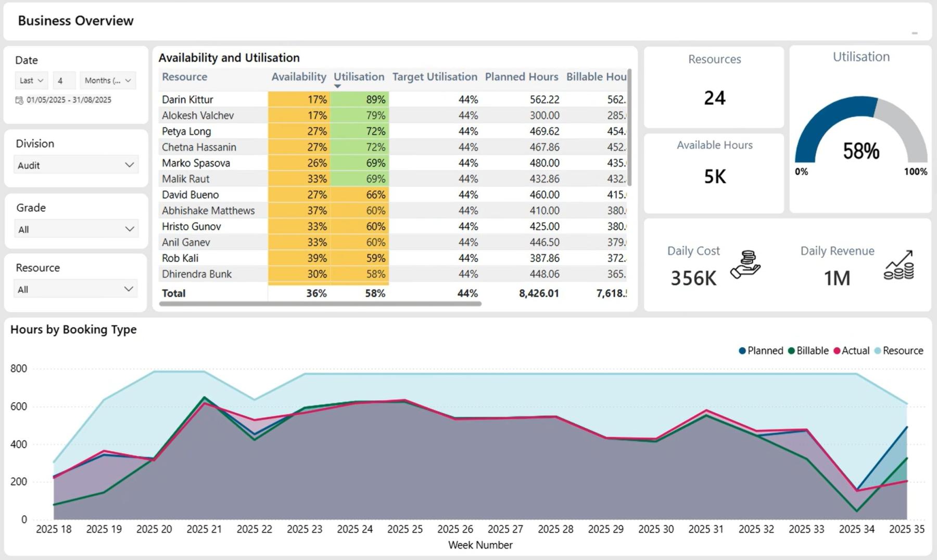
Task: Click the calendar icon in the Date filter
Action: [18, 99]
